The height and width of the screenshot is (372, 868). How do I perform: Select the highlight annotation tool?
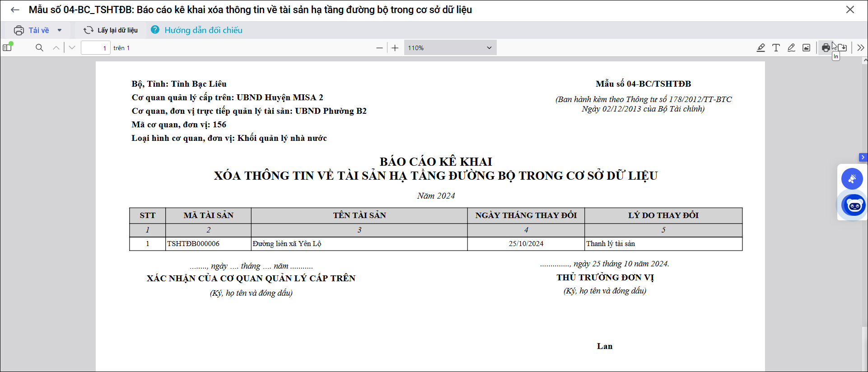click(761, 47)
